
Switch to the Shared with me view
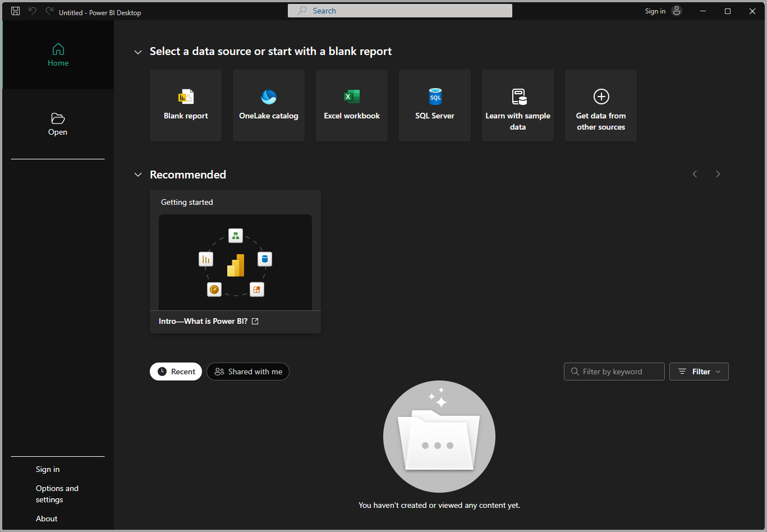(247, 372)
